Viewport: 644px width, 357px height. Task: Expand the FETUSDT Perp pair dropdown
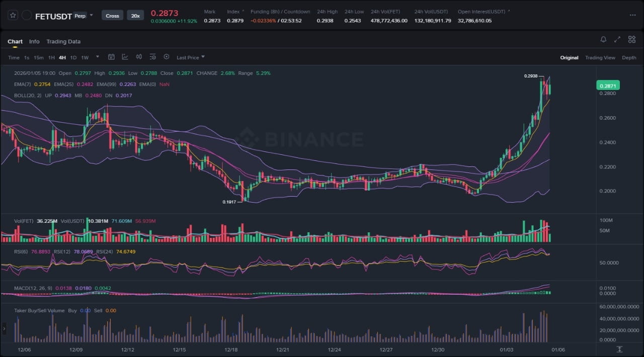click(x=91, y=16)
